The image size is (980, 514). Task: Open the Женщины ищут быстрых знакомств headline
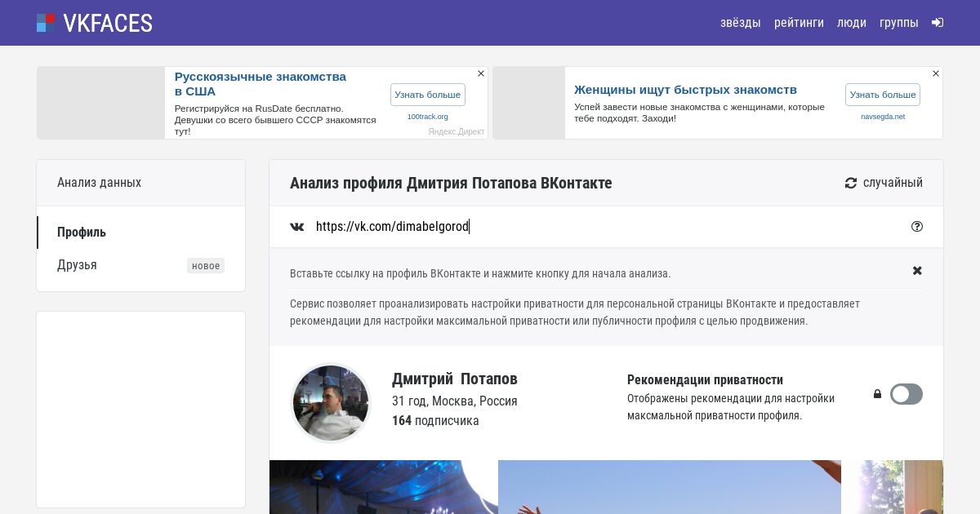coord(685,90)
